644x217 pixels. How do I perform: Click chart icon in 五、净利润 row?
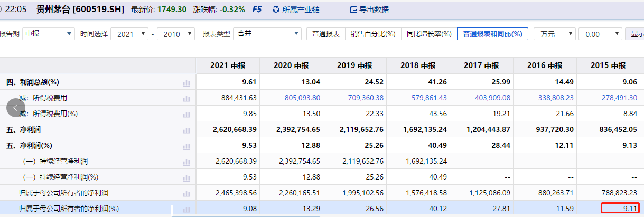click(186, 130)
